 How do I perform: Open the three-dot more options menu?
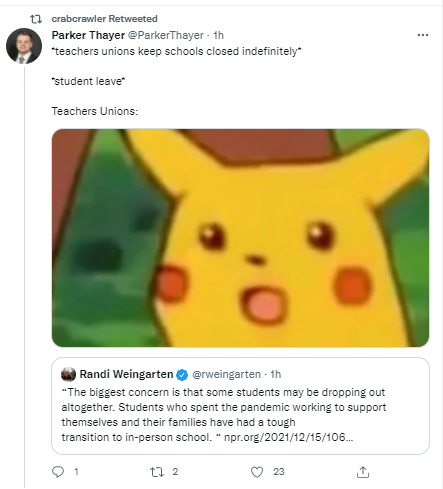tap(423, 35)
